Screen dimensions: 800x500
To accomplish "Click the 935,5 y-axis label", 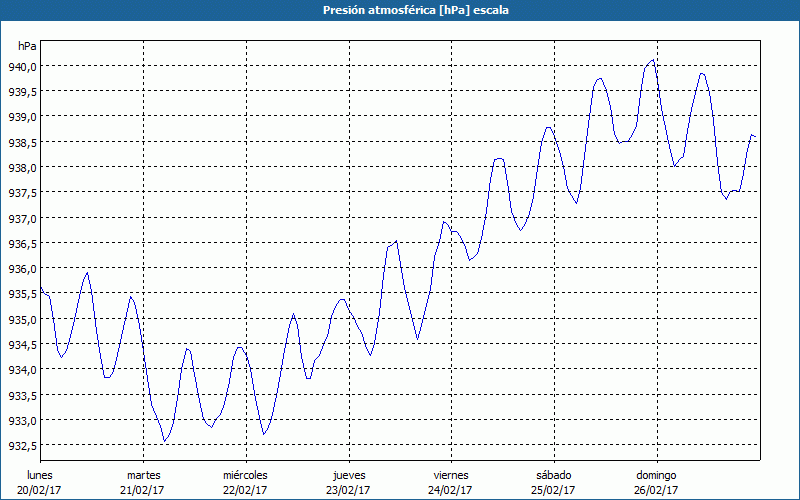I will pyautogui.click(x=22, y=295).
